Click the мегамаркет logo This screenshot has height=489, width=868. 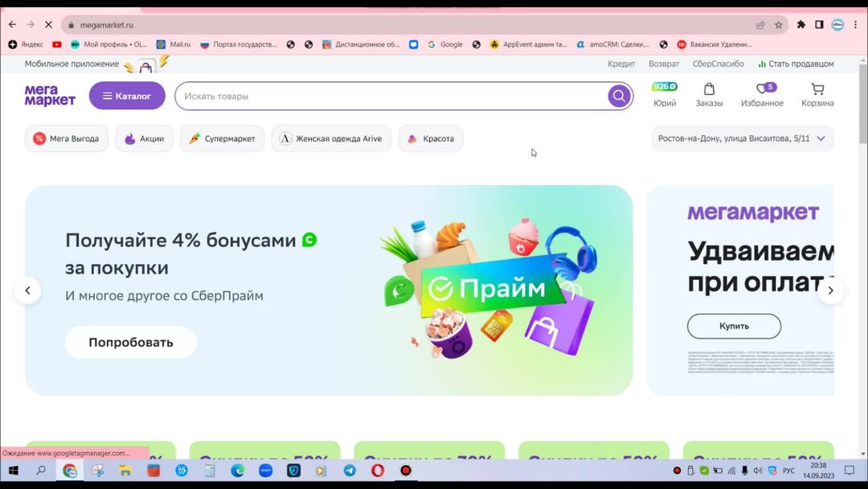[x=50, y=95]
